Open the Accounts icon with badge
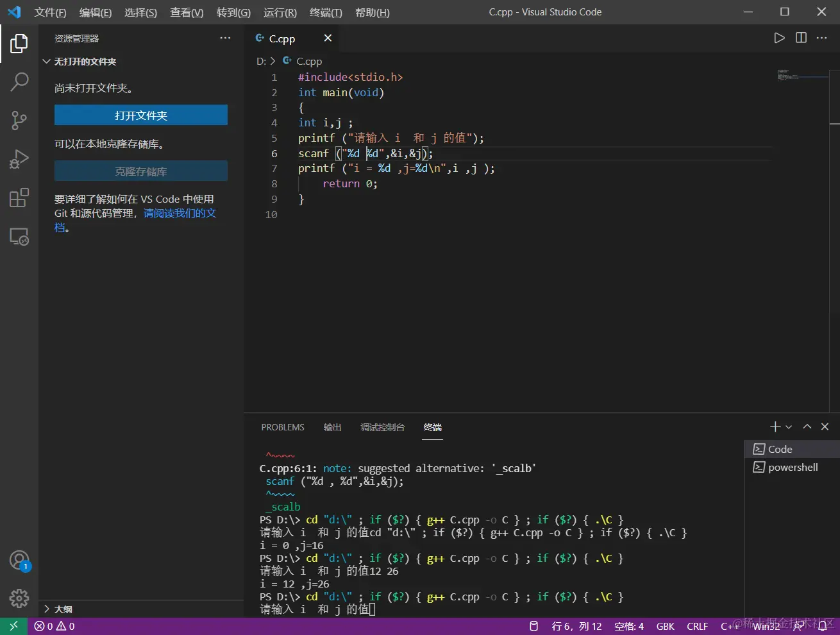The image size is (840, 635). (19, 561)
